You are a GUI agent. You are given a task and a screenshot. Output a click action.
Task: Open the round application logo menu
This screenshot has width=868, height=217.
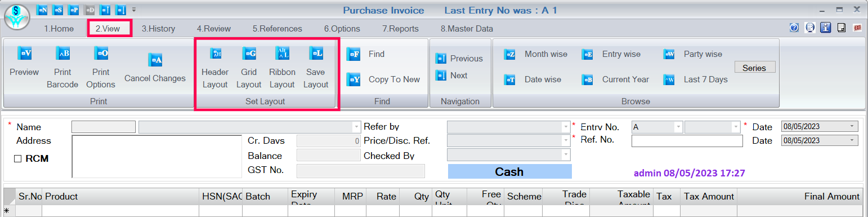click(x=17, y=17)
